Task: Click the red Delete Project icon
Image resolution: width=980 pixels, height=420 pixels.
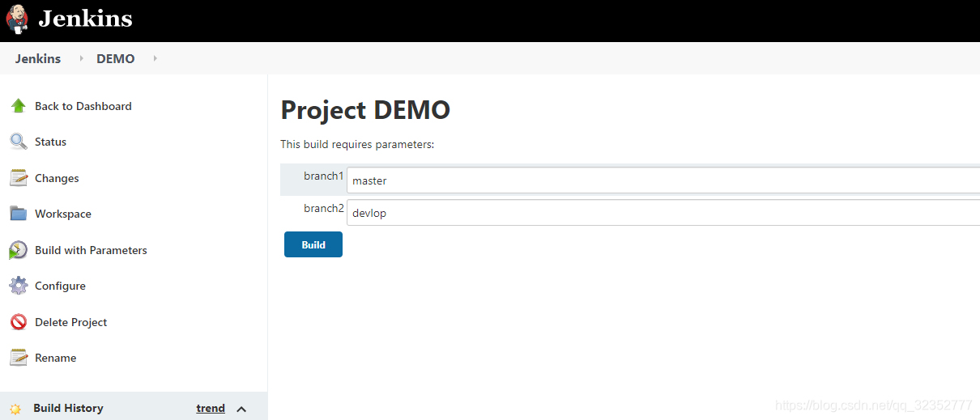Action: pyautogui.click(x=19, y=322)
